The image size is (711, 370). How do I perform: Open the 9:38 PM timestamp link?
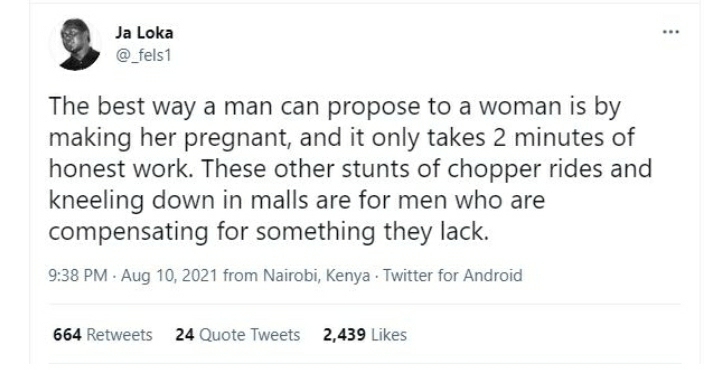pyautogui.click(x=78, y=275)
